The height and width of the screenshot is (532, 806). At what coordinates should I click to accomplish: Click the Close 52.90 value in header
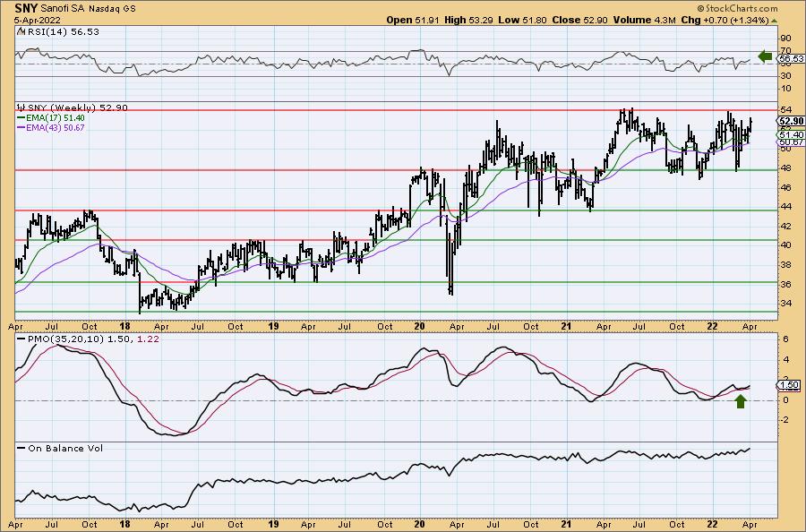coord(579,20)
